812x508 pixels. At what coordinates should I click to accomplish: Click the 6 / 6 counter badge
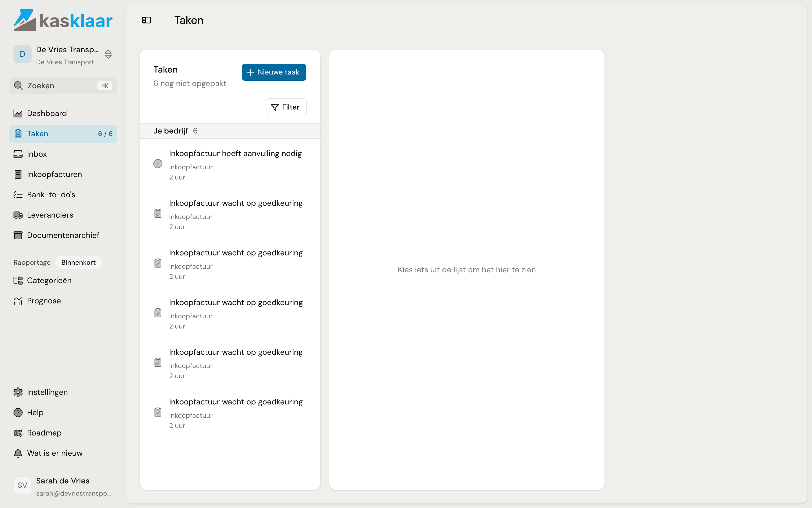105,134
